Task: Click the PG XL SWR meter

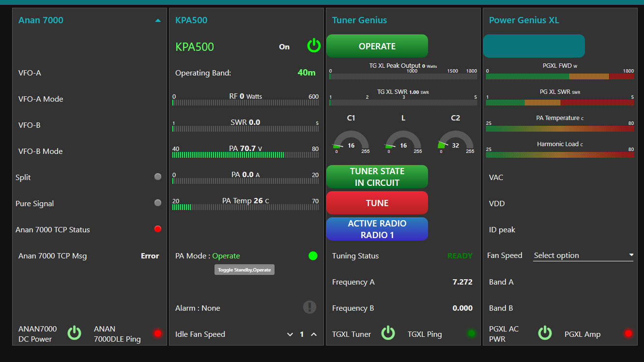Action: [560, 102]
